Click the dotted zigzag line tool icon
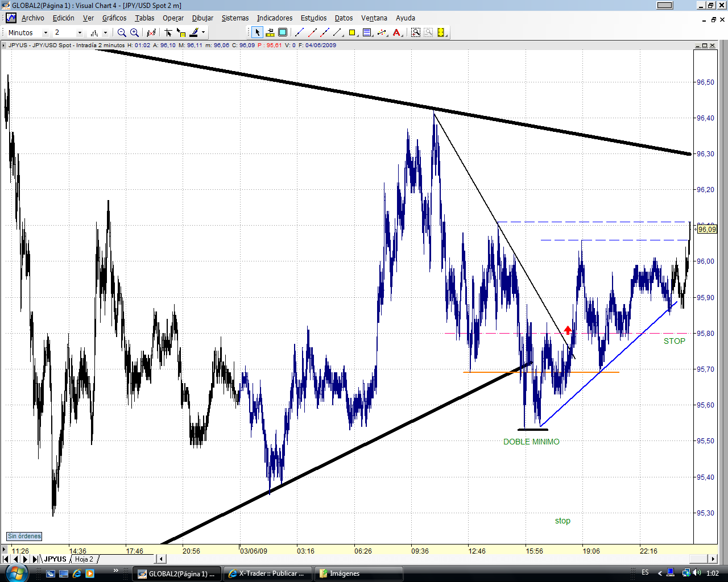This screenshot has width=728, height=582. (382, 33)
